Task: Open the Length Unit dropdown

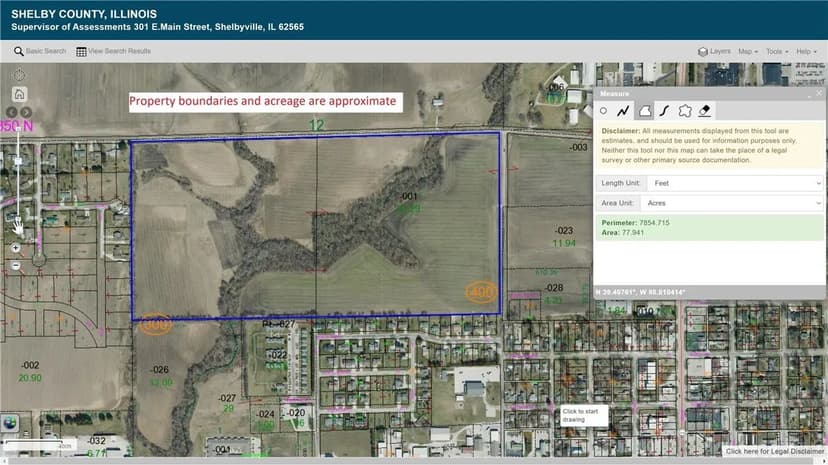Action: [x=735, y=183]
